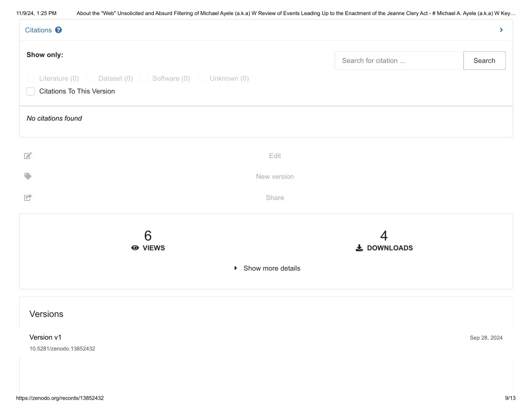Open the Citations heading link
The image size is (532, 411).
[38, 30]
